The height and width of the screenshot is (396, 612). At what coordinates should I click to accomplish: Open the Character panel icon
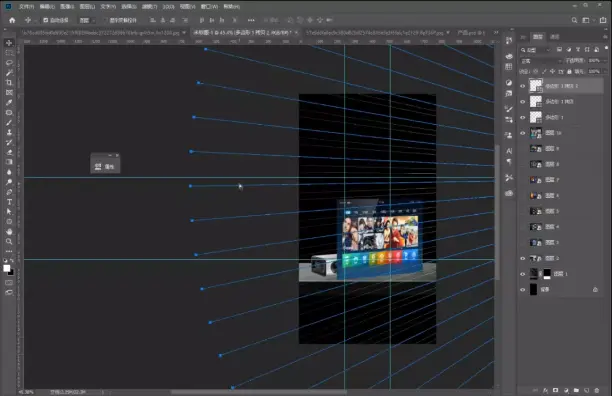(509, 151)
